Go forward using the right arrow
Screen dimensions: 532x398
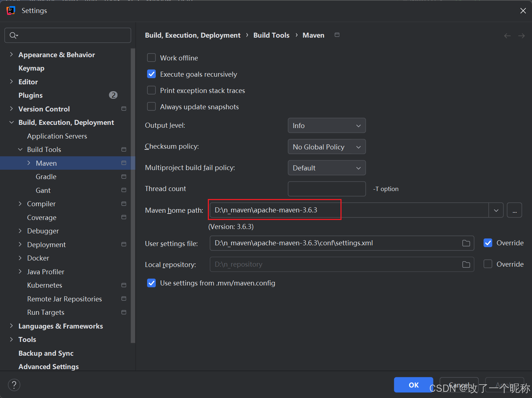point(521,35)
